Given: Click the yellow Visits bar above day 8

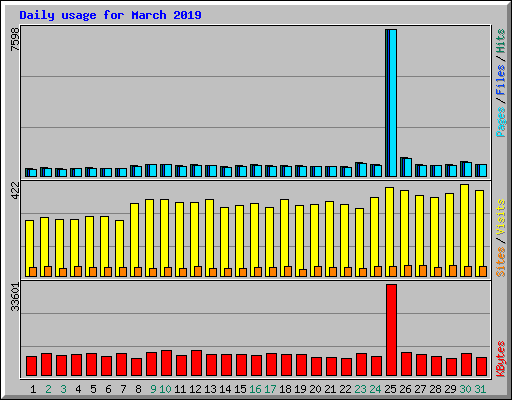Looking at the screenshot, I should coord(134,240).
